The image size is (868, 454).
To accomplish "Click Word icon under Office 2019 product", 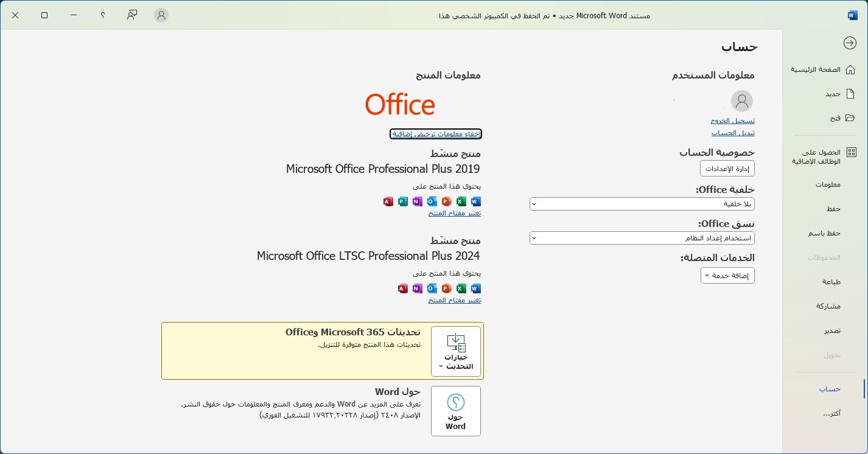I will 475,201.
